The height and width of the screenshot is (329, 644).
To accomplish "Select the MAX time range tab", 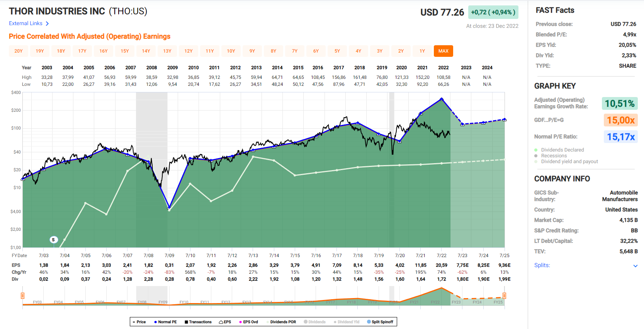I will pos(443,51).
